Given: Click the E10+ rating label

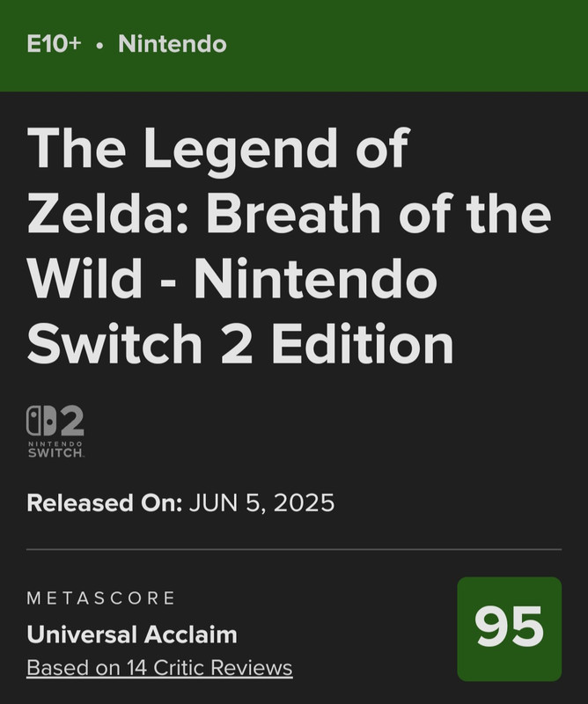Looking at the screenshot, I should [x=54, y=44].
